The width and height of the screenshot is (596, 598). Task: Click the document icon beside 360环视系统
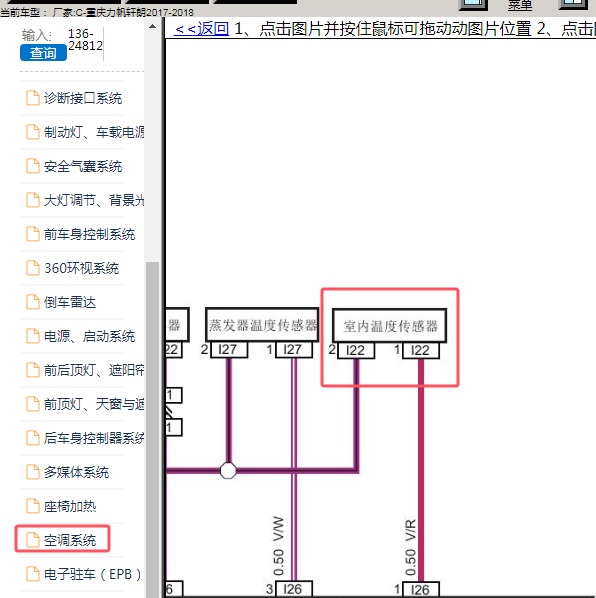pos(32,268)
